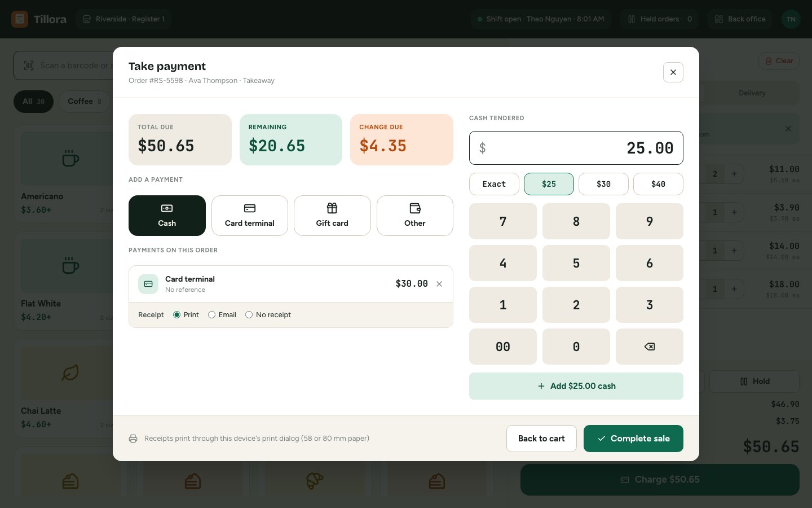Select the $25 quick amount

point(549,184)
